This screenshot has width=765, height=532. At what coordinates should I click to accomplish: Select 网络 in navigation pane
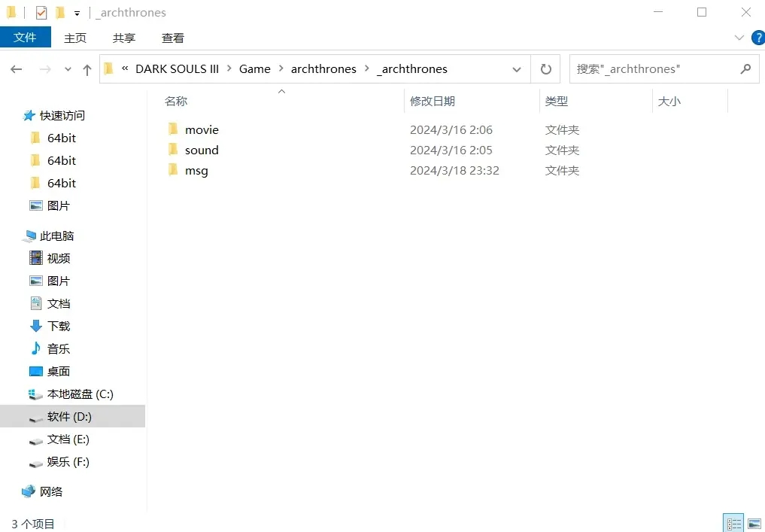click(51, 492)
